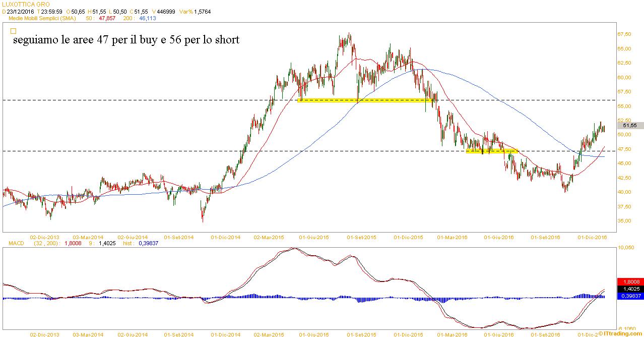Select the upper yellow highlighted zone at 56
Viewport: 644px width, 337px height.
pyautogui.click(x=365, y=100)
